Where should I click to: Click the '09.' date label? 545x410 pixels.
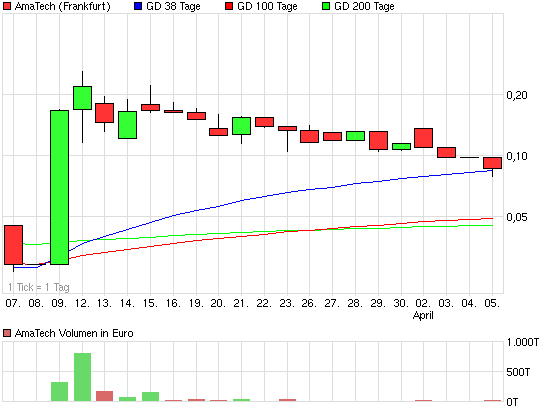[x=59, y=303]
